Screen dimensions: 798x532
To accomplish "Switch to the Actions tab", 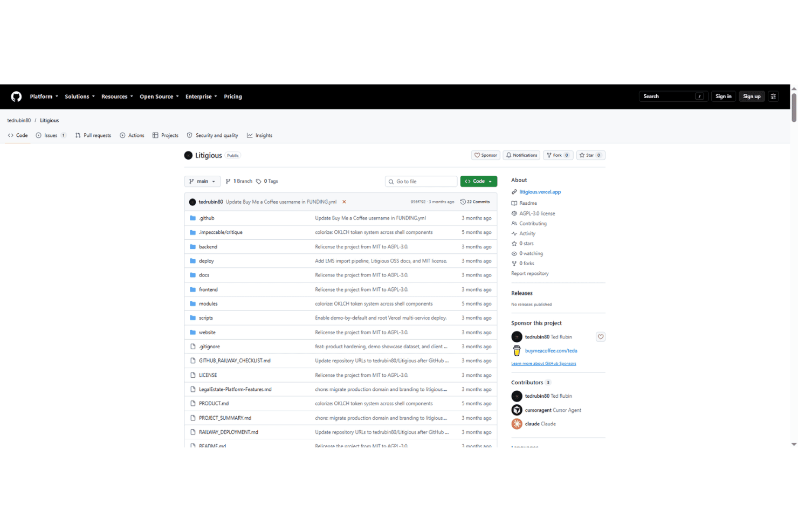I will coord(132,136).
